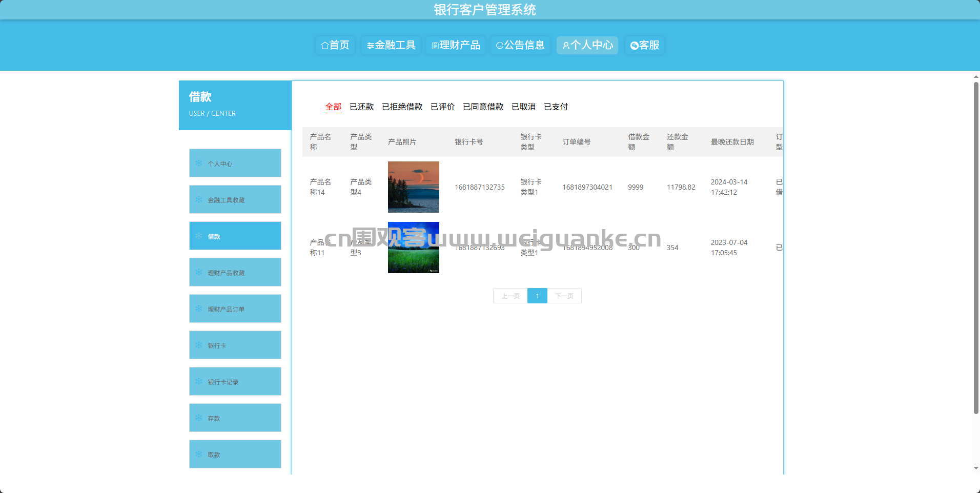Click loan amount 9999
The width and height of the screenshot is (980, 493).
tap(636, 187)
